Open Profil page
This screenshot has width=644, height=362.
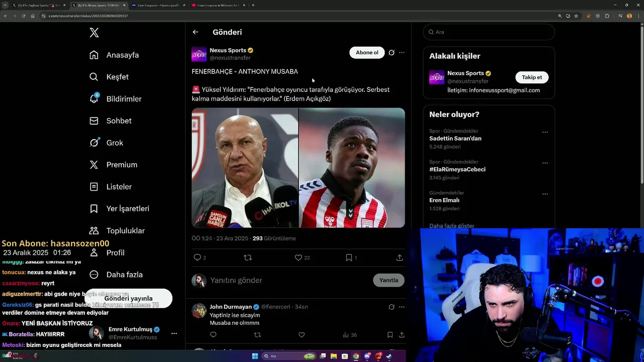[x=107, y=252]
